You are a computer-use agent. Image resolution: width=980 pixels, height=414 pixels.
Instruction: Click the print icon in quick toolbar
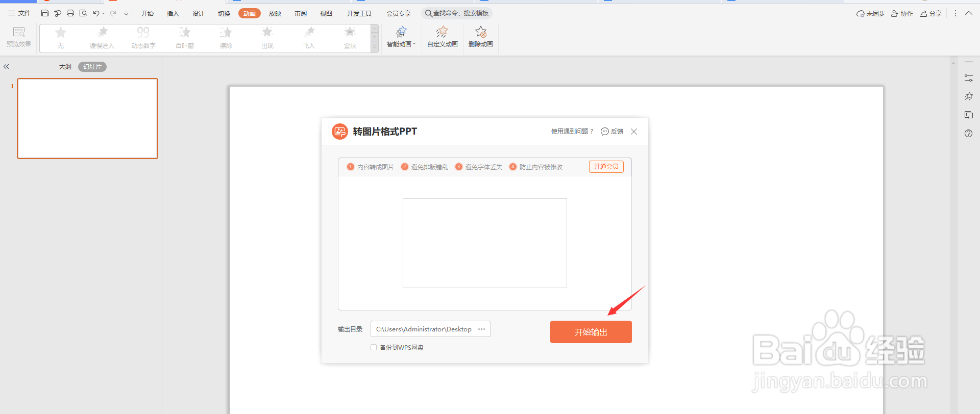(70, 13)
